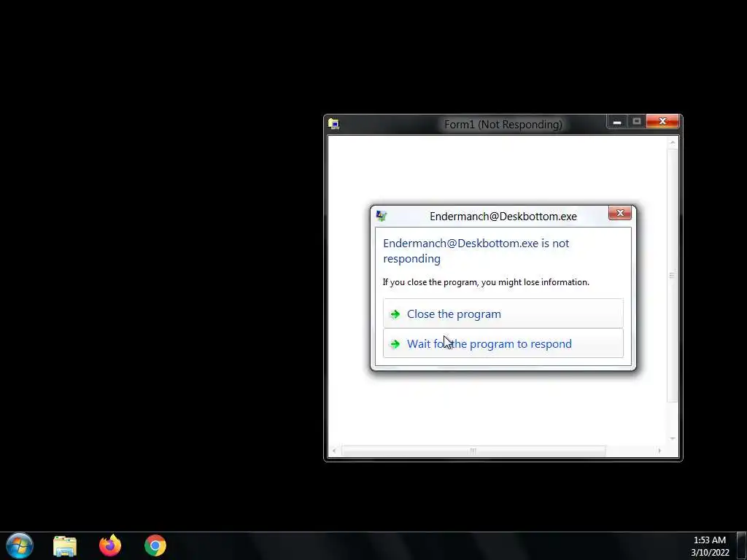This screenshot has width=747, height=560.
Task: Open the Windows Start menu orb
Action: click(20, 545)
